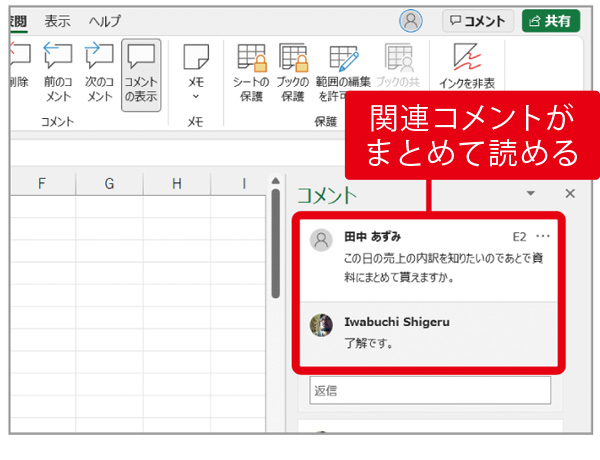
Task: Select column G header
Action: 109,183
